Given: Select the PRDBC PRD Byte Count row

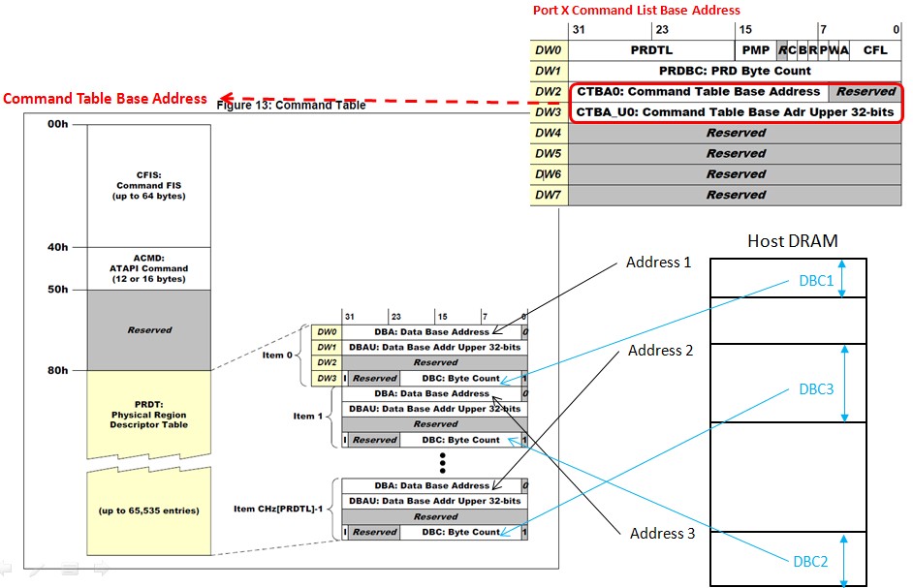Looking at the screenshot, I should click(737, 71).
